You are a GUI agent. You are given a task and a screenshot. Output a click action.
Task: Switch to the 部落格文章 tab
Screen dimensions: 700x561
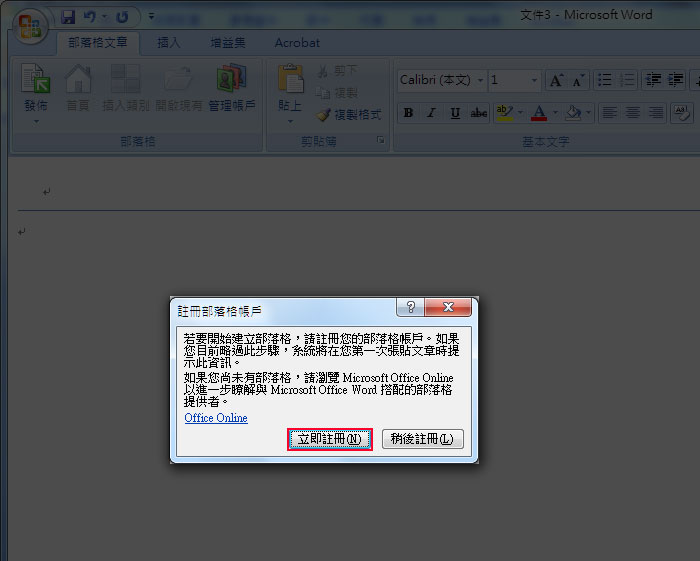click(98, 43)
